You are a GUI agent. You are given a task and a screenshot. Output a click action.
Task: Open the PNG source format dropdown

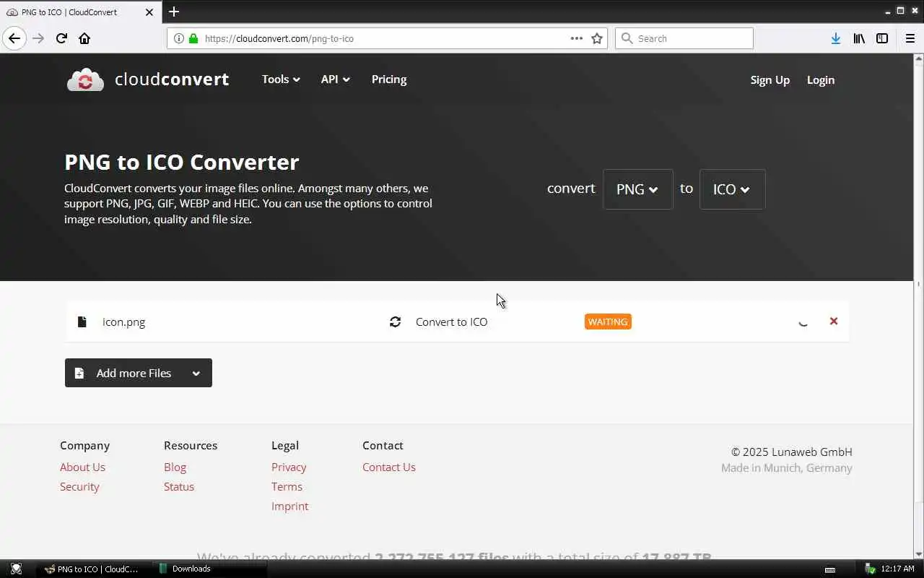point(637,189)
